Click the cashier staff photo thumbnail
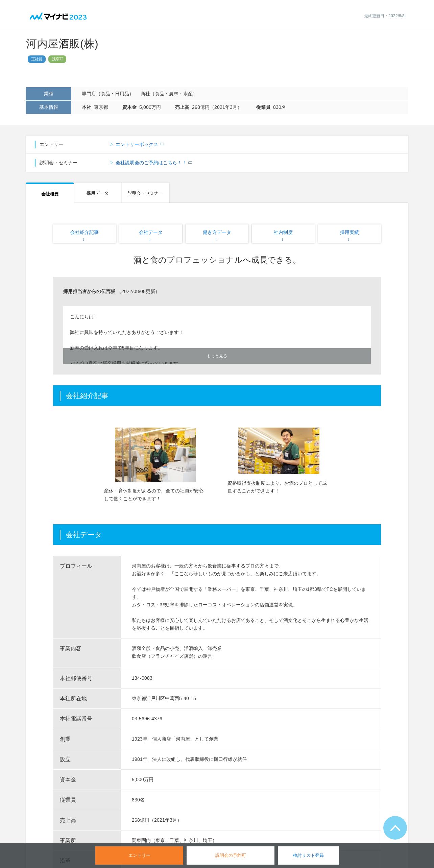 coord(155,454)
